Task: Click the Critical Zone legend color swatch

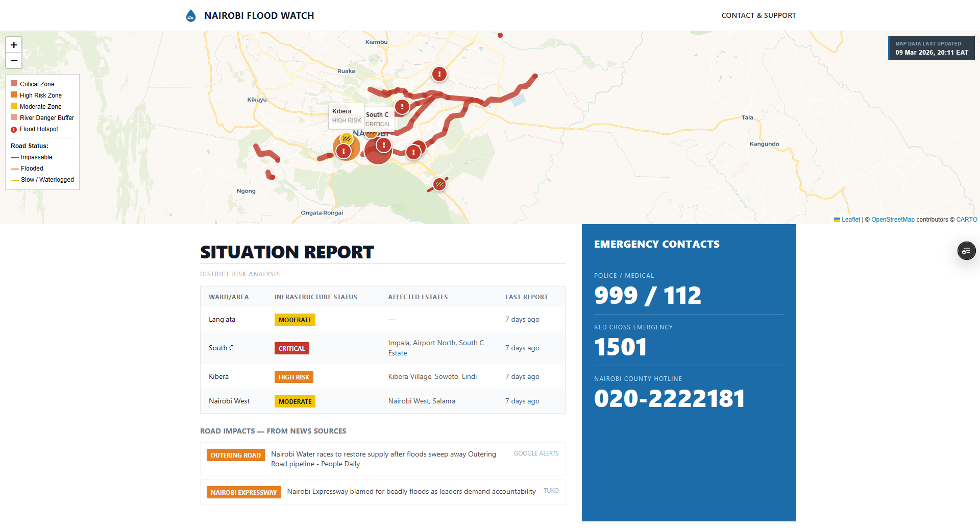Action: pos(14,84)
